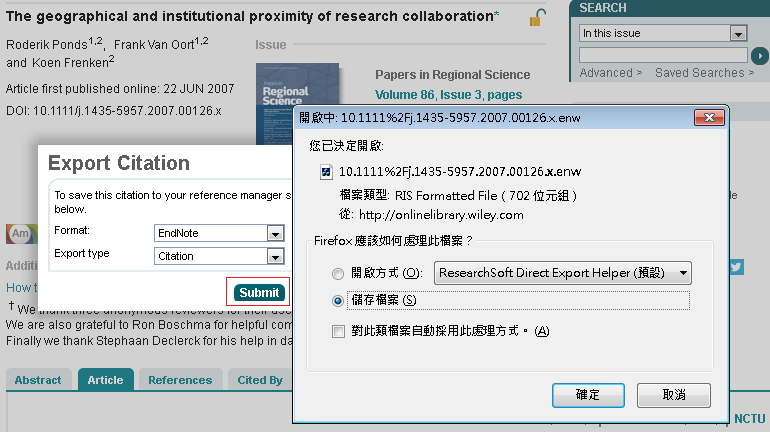770x432 pixels.
Task: Click the 'How t' link below Additional info
Action: tap(22, 288)
